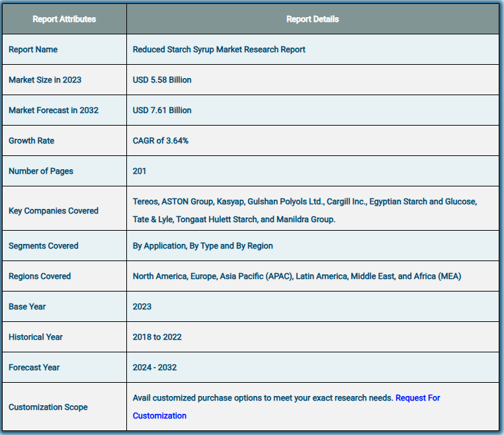Select the North America, Europe regions text
Screen dimensions: 504x435
[x=297, y=276]
